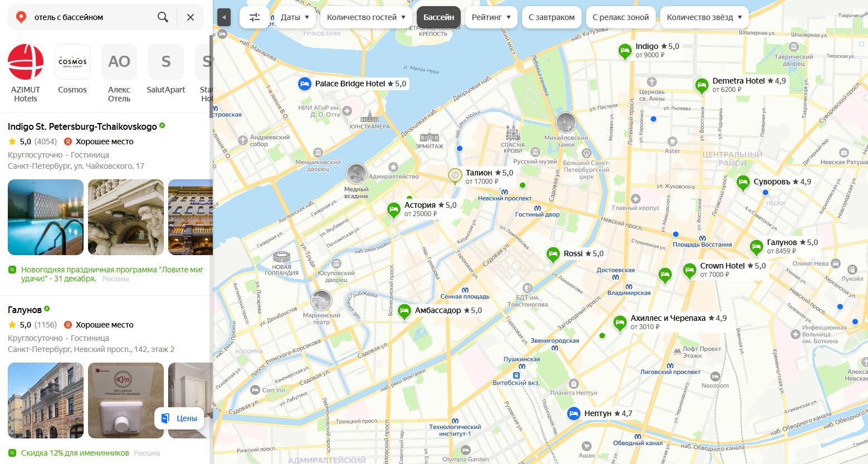This screenshot has height=464, width=868.
Task: Select the Эрмитаж museum icon
Action: pos(430,136)
